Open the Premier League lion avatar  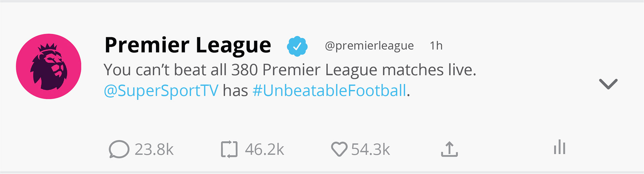tap(49, 66)
